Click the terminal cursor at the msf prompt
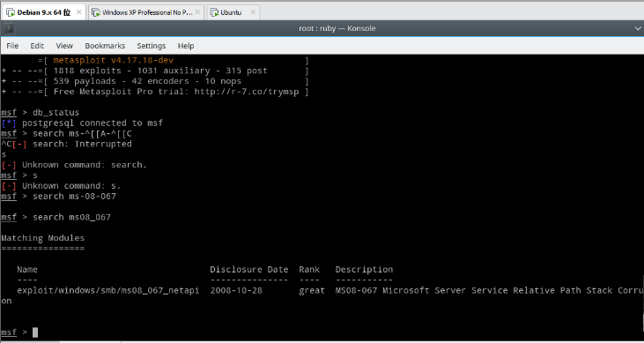Image resolution: width=644 pixels, height=343 pixels. [x=35, y=332]
